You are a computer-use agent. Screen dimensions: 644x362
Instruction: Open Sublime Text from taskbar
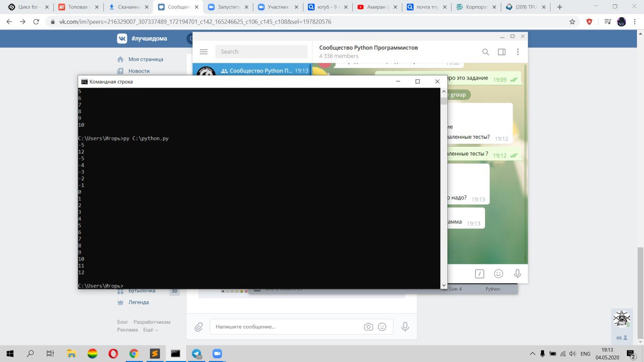coord(154,353)
